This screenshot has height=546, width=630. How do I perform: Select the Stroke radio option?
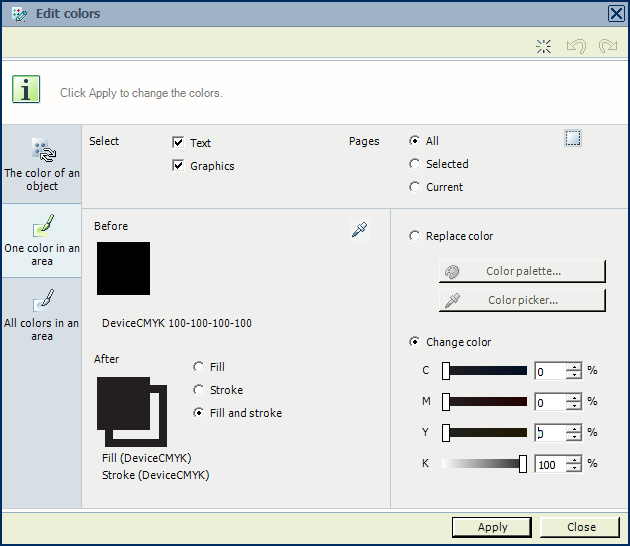point(199,390)
